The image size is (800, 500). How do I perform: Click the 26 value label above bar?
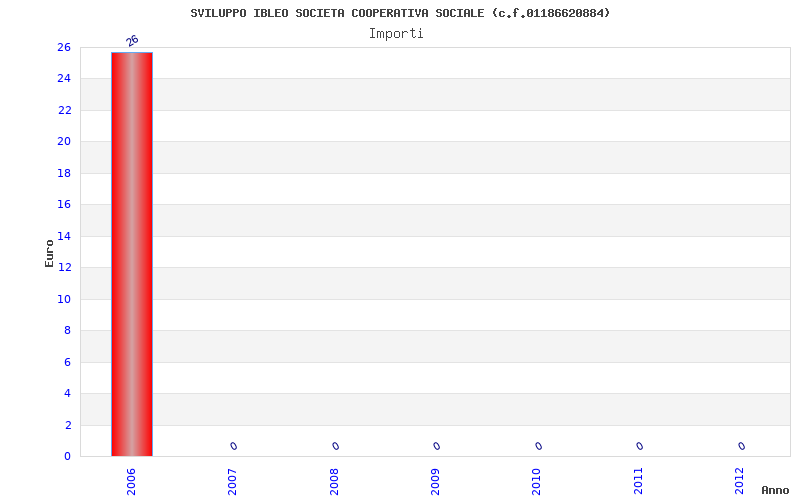(x=132, y=40)
